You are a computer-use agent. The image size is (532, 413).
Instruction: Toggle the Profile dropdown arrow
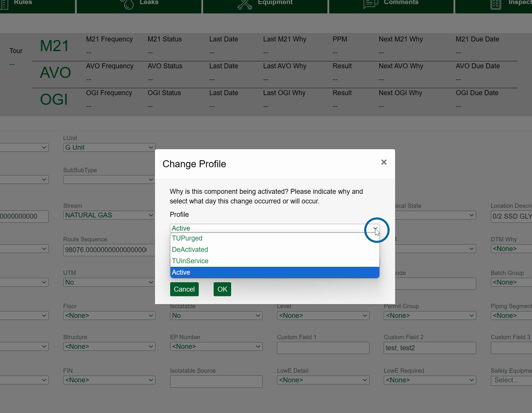click(375, 229)
